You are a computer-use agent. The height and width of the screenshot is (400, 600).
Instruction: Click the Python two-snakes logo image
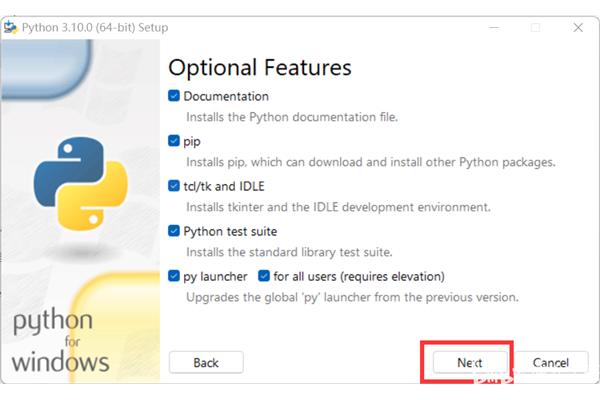[x=81, y=183]
